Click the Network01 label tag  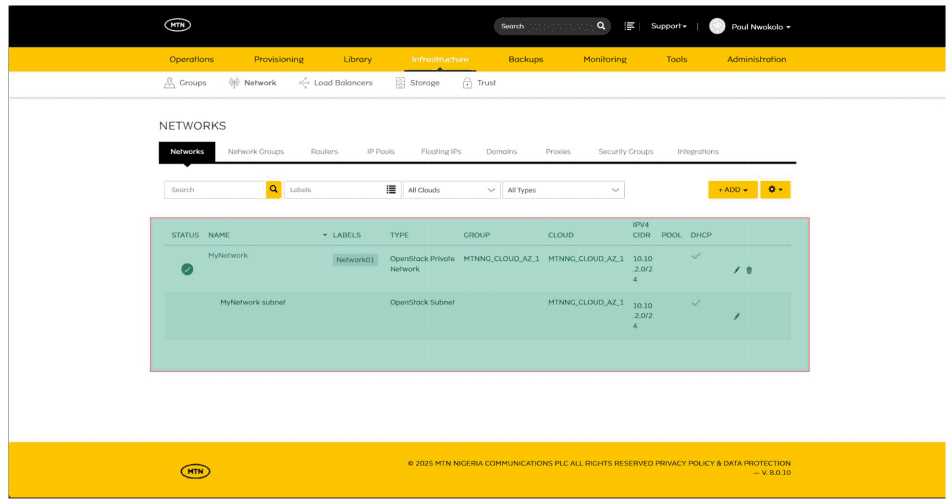[x=355, y=260]
